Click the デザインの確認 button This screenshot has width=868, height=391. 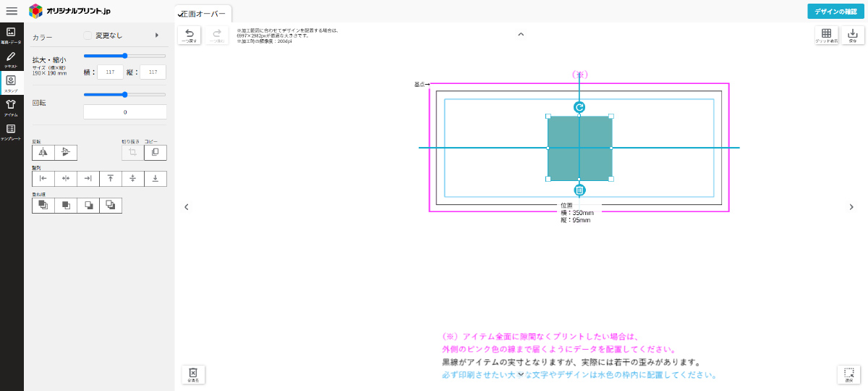[x=835, y=11]
